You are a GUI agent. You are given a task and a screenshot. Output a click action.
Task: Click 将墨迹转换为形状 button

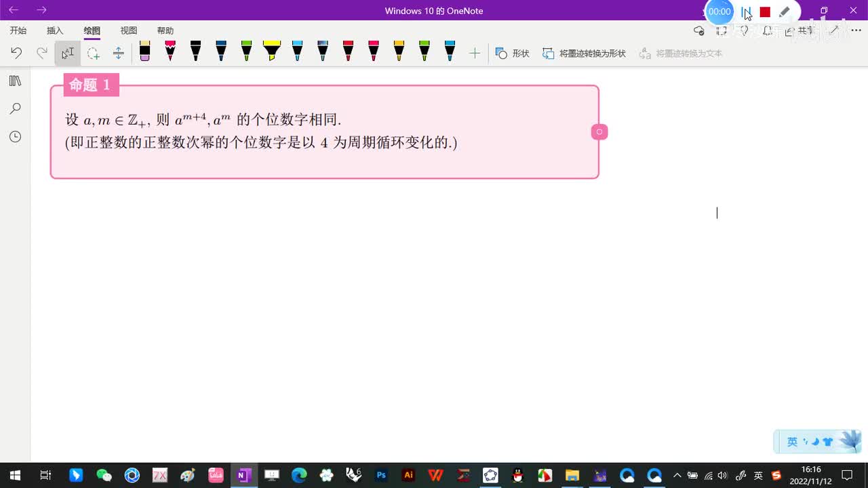click(x=584, y=53)
